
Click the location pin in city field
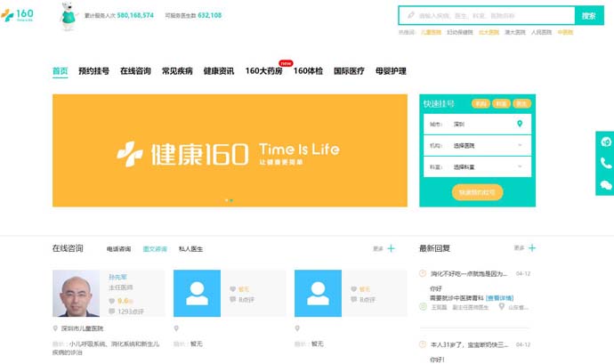coord(520,124)
